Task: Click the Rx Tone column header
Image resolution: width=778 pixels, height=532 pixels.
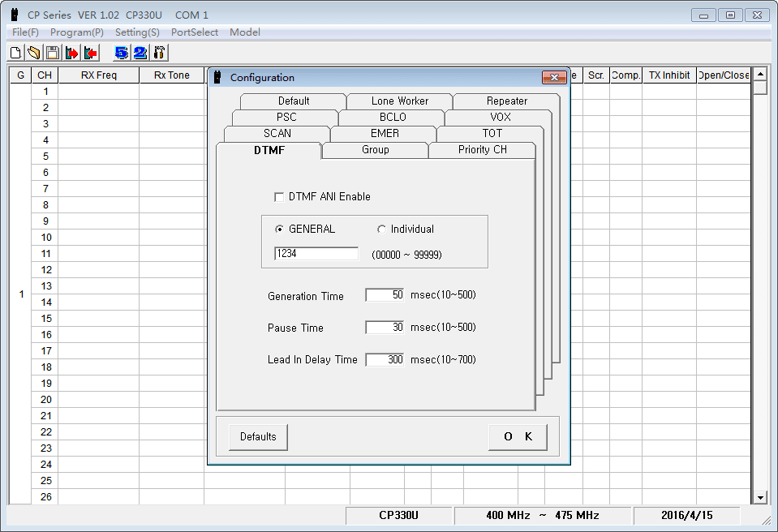Action: click(x=172, y=75)
